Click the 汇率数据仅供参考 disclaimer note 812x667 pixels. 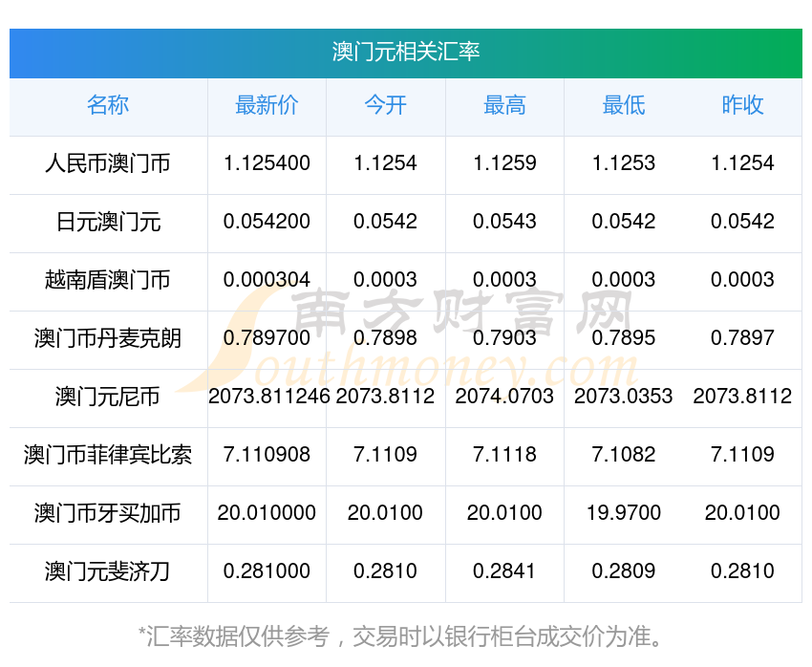[x=400, y=636]
